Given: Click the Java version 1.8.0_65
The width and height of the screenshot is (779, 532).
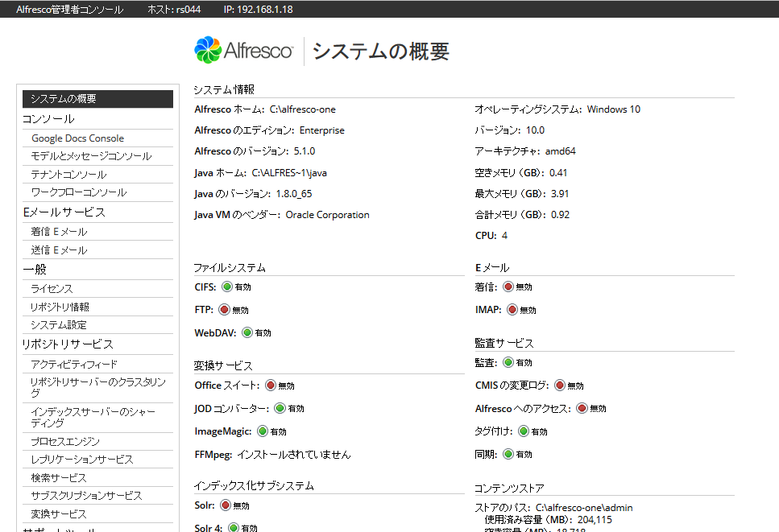Looking at the screenshot, I should pos(294,194).
